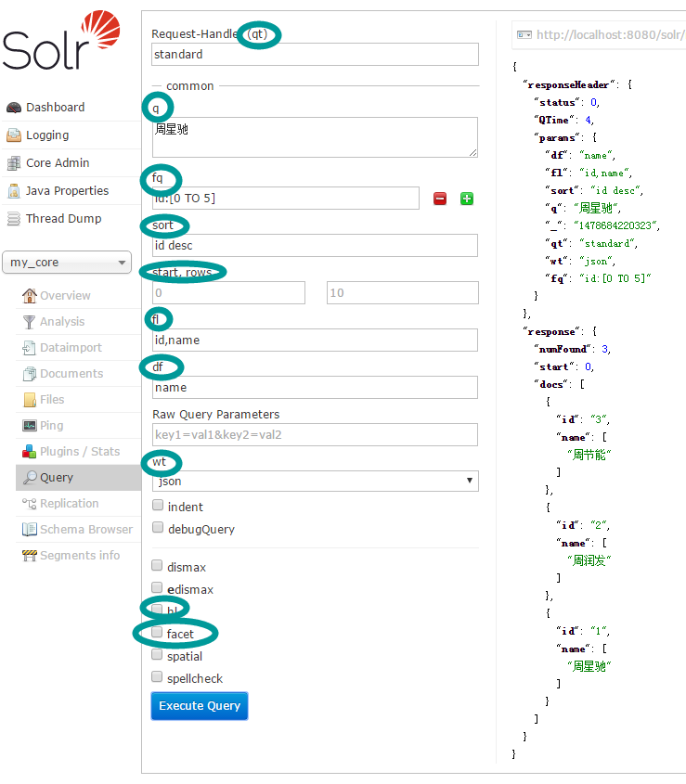Click the Documents icon

coord(30,374)
